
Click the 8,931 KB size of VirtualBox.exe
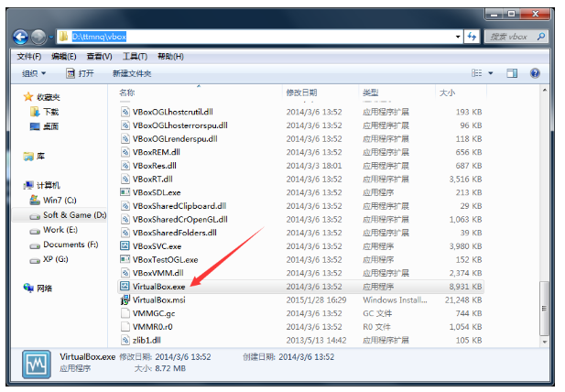(x=465, y=287)
